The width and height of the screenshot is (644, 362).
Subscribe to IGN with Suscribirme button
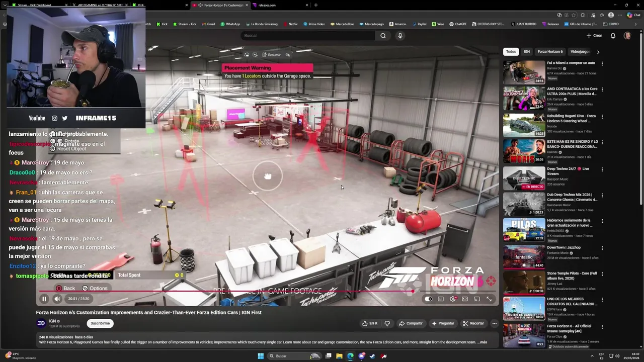[x=100, y=323]
